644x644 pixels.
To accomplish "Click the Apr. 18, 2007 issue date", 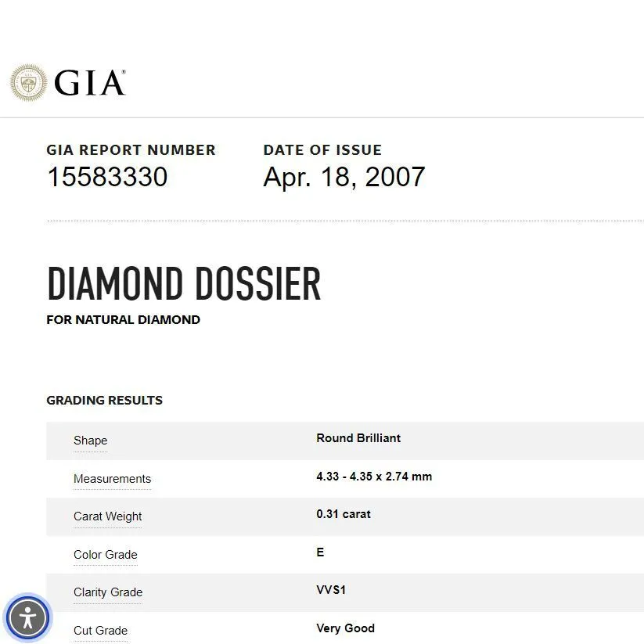I will (x=344, y=177).
